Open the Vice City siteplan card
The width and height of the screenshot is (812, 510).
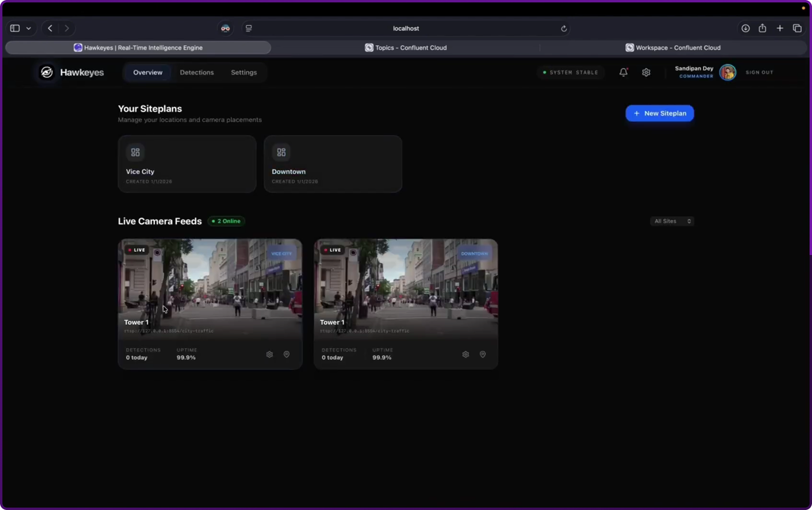187,164
